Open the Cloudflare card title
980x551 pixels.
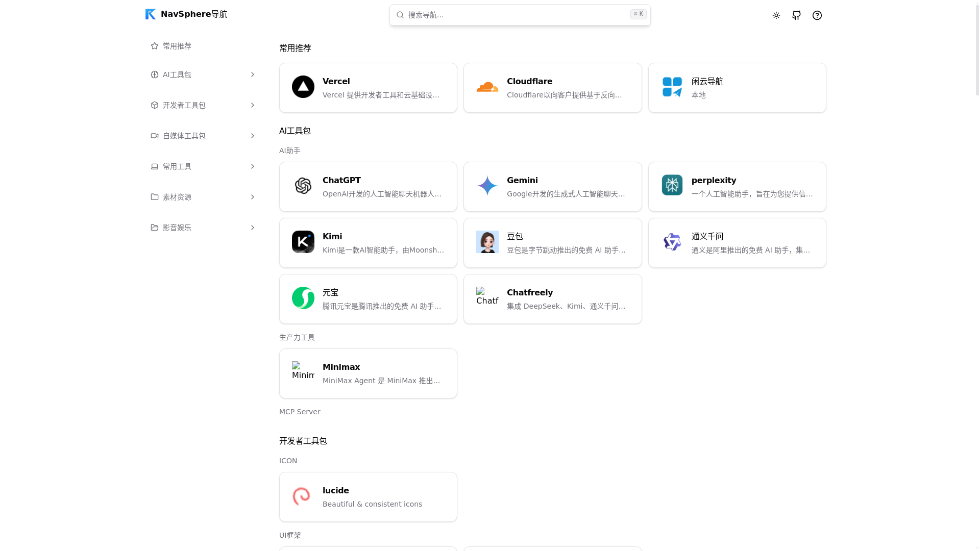click(x=529, y=81)
